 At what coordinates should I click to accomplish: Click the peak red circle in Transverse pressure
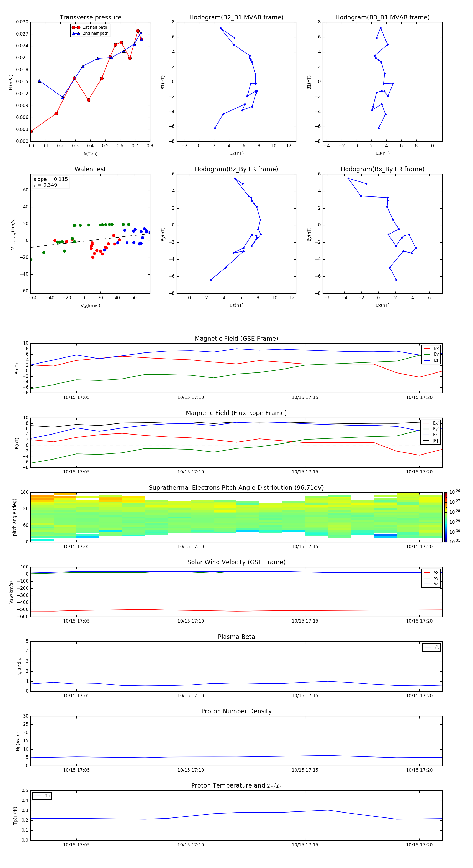coord(138,31)
